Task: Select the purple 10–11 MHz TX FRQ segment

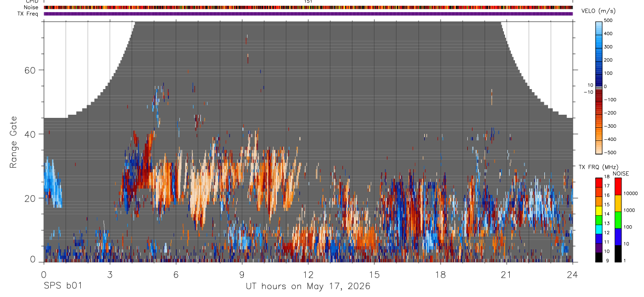Action: point(598,247)
